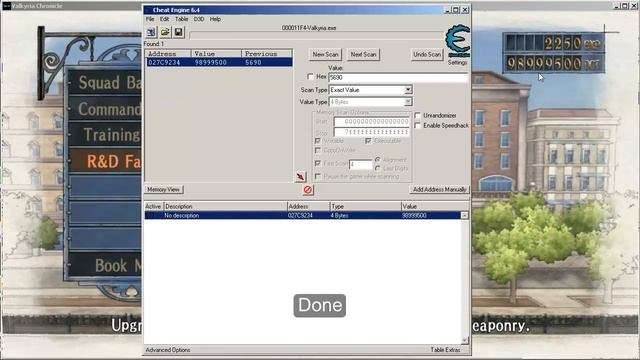This screenshot has width=640, height=360.
Task: Select Command Room in the game menu
Action: point(105,109)
